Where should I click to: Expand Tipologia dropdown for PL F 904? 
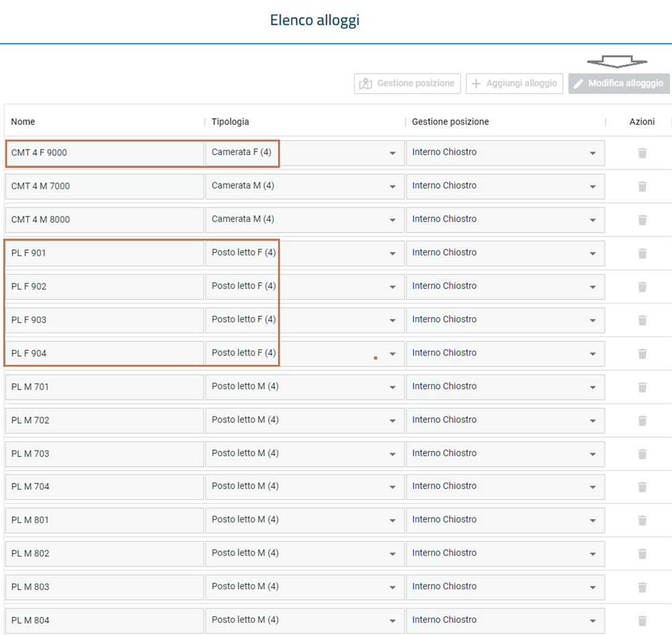304,353
